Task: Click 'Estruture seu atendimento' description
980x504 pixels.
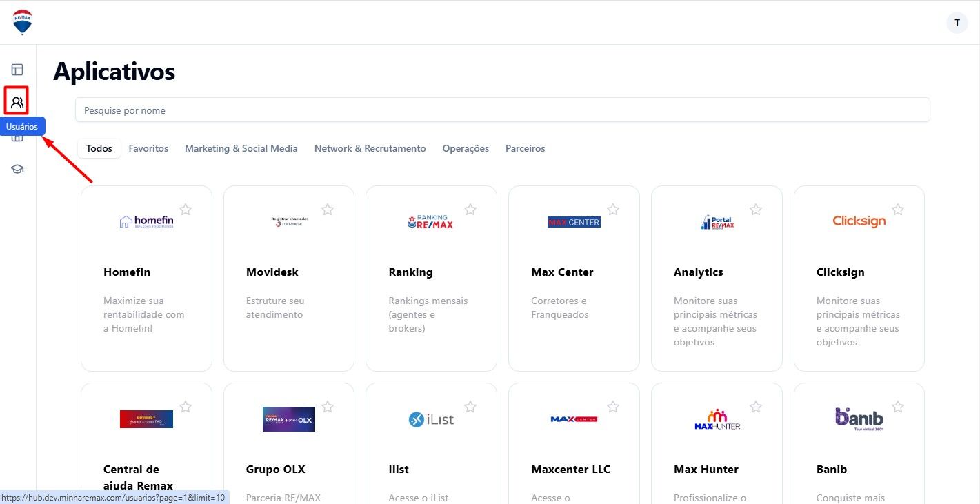Action: point(275,308)
